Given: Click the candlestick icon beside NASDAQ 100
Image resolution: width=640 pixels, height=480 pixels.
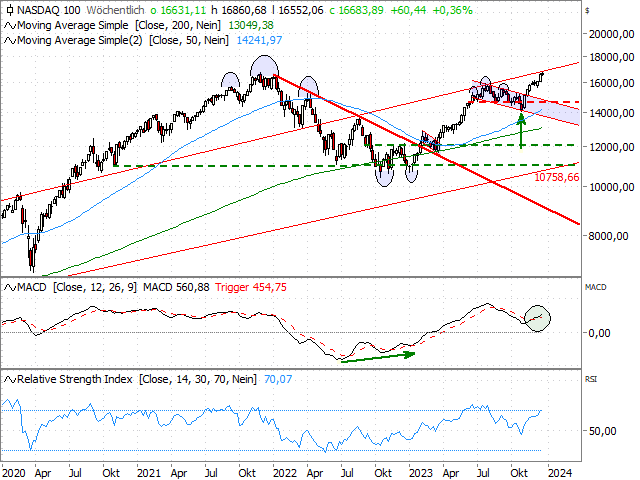Looking at the screenshot, I should (10, 10).
